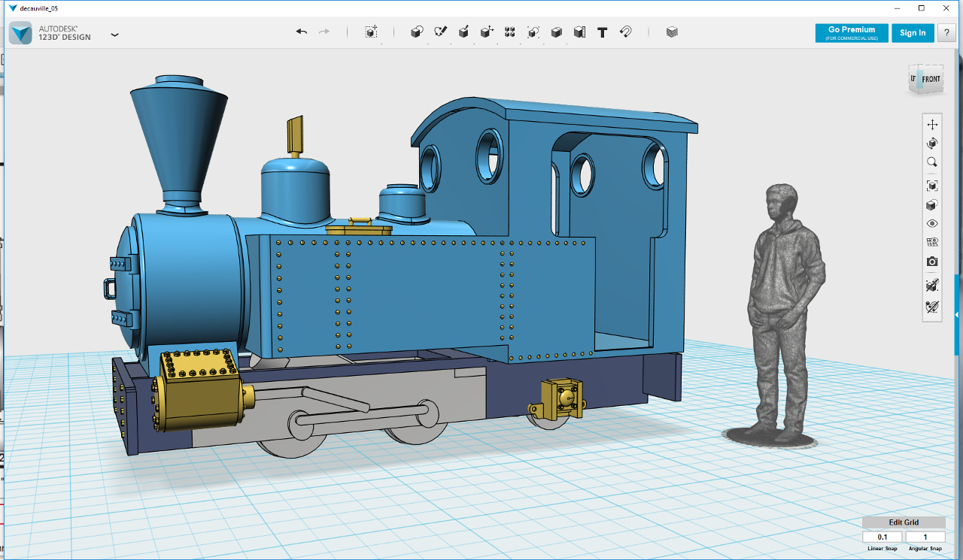The image size is (963, 560).
Task: Click the FRONT face of view cube
Action: coord(931,80)
